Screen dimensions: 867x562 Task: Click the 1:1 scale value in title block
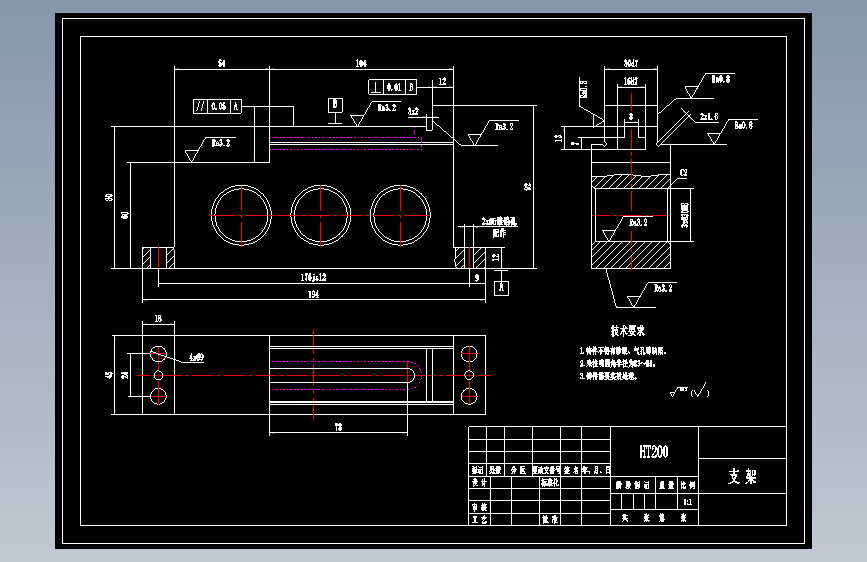click(687, 502)
